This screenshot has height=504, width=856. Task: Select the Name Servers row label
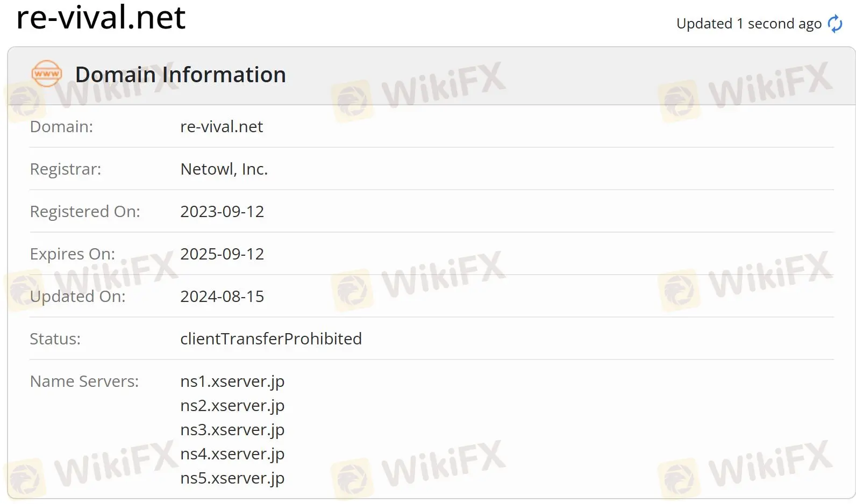(x=84, y=381)
